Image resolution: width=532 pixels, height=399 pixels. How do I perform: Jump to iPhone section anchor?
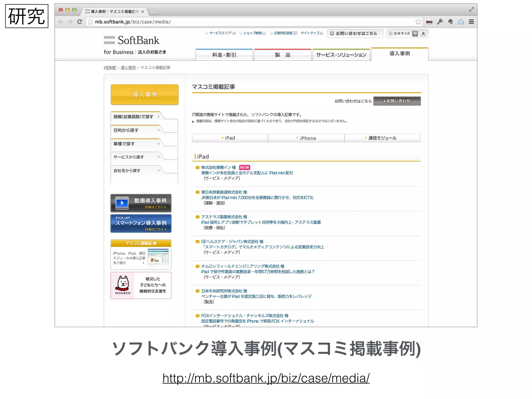tap(306, 138)
